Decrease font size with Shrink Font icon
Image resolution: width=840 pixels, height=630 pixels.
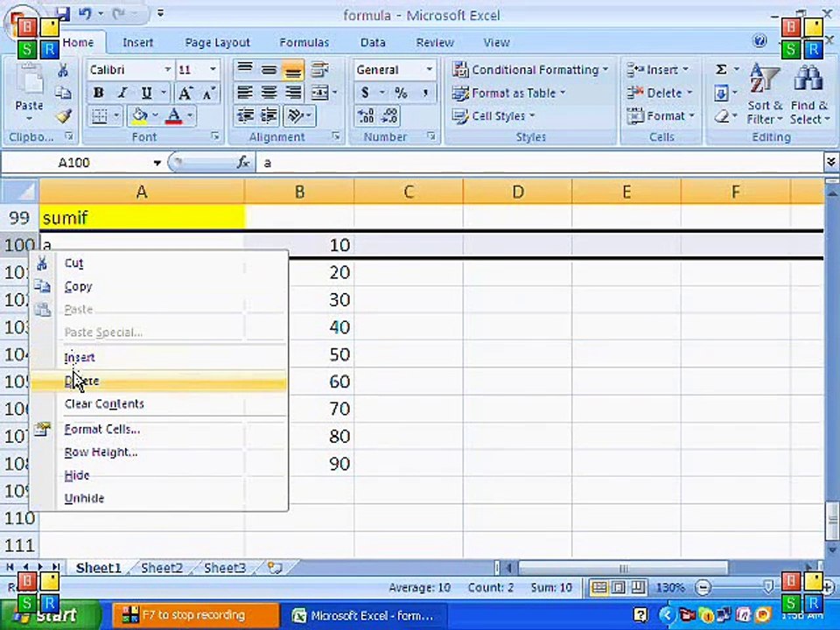[x=208, y=93]
